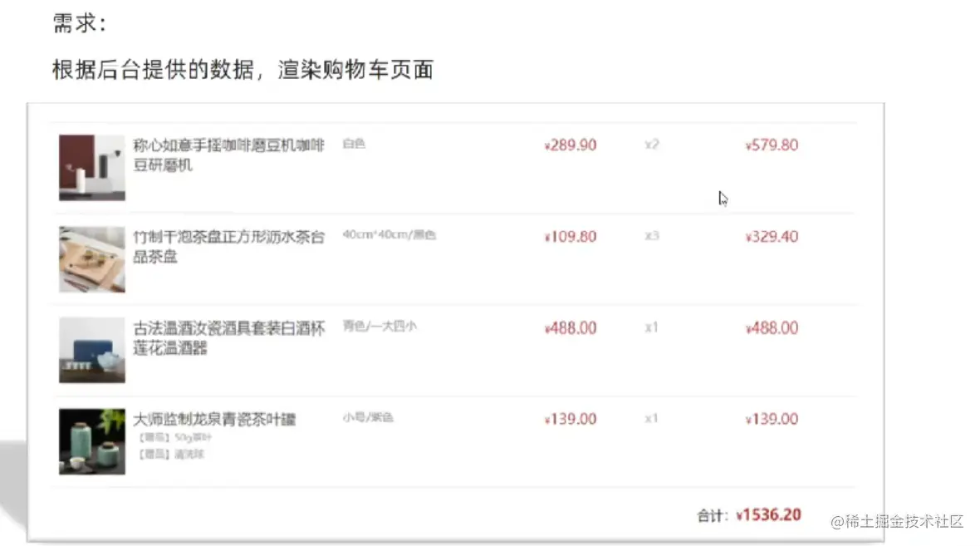Click the quantity x3 for tea tray
980x546 pixels.
651,236
